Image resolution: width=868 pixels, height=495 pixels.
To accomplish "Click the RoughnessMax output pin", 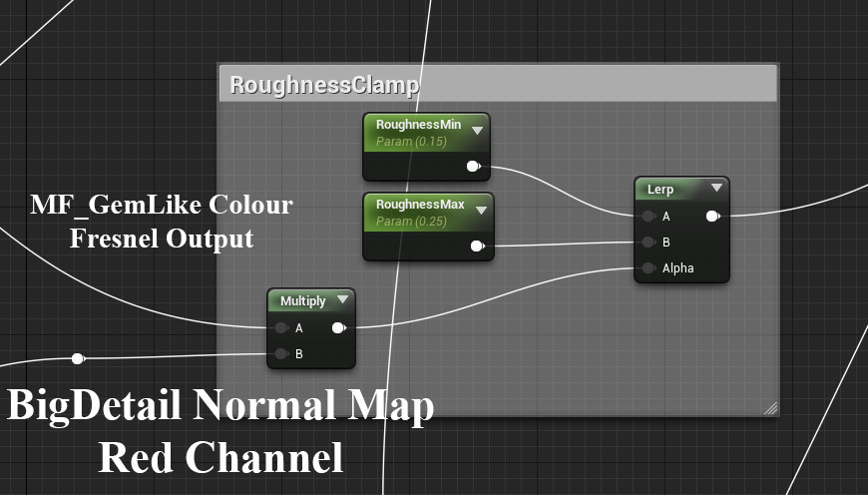I will [476, 246].
